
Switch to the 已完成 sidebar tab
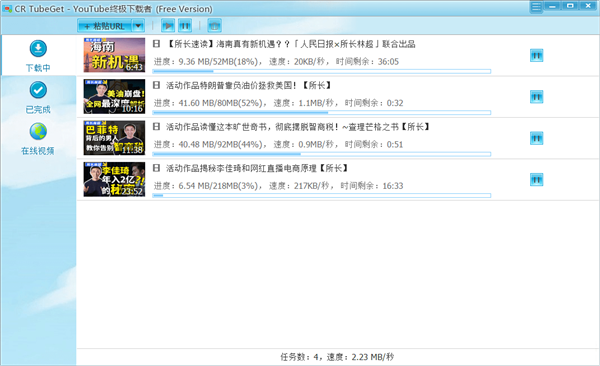click(x=38, y=98)
